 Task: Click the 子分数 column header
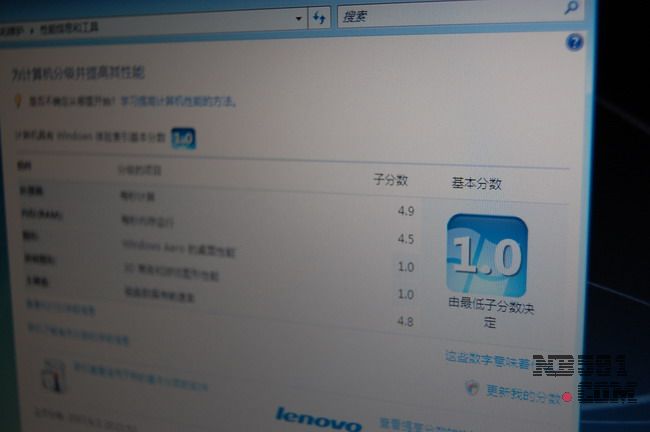coord(390,180)
